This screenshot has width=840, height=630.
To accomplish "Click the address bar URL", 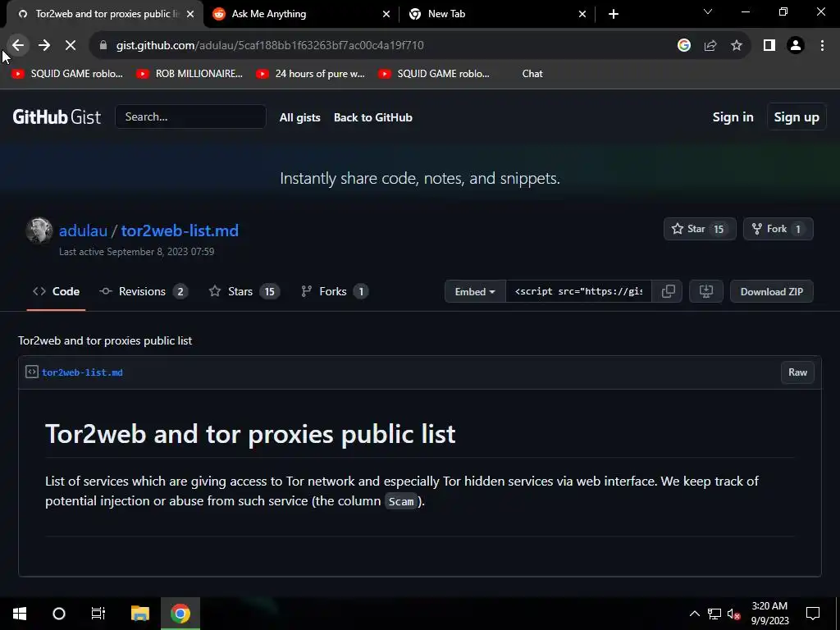I will point(270,46).
